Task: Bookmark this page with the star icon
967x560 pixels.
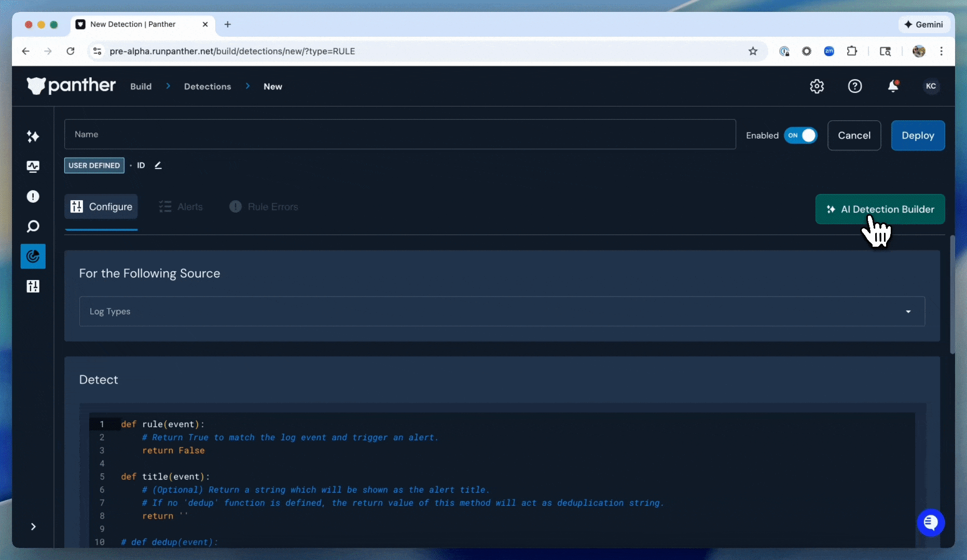Action: 753,51
